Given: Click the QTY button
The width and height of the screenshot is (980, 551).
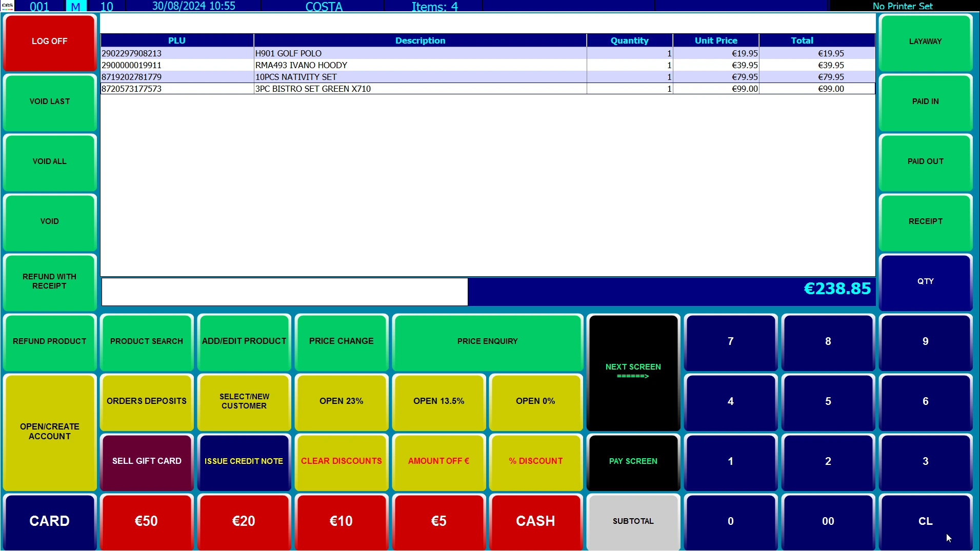Looking at the screenshot, I should click(x=925, y=281).
